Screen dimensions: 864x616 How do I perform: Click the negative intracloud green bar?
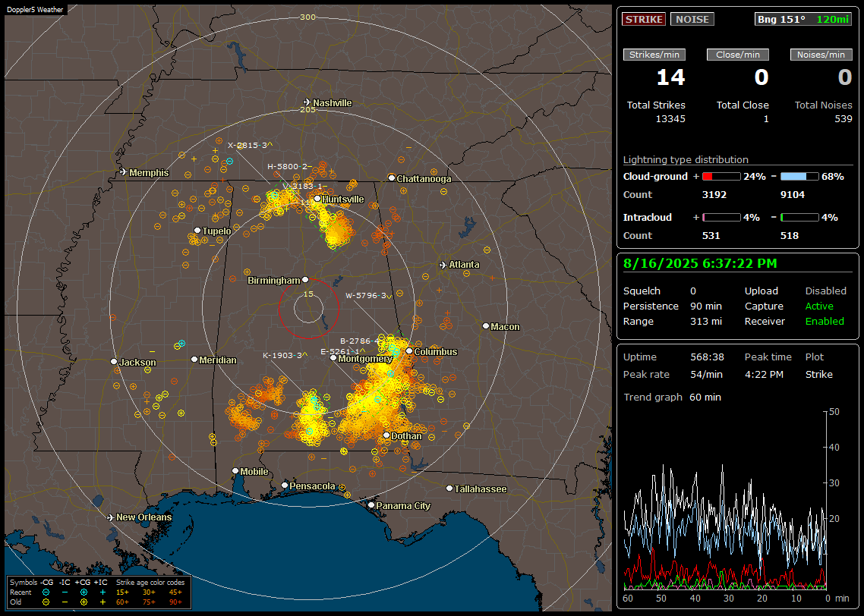799,218
